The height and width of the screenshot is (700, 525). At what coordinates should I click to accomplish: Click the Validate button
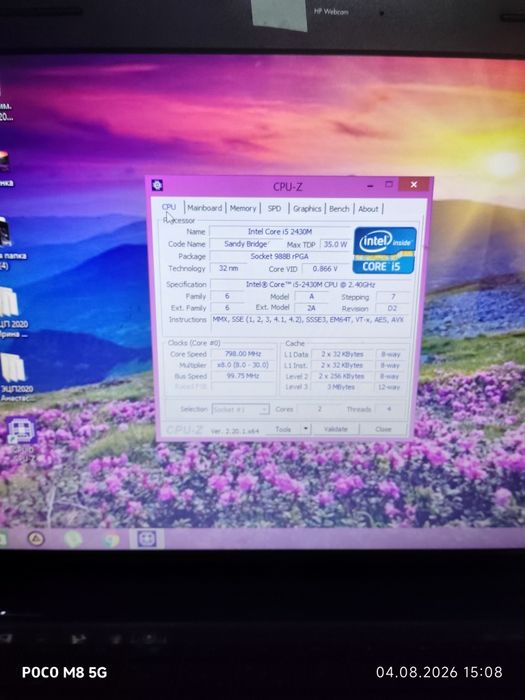click(335, 429)
